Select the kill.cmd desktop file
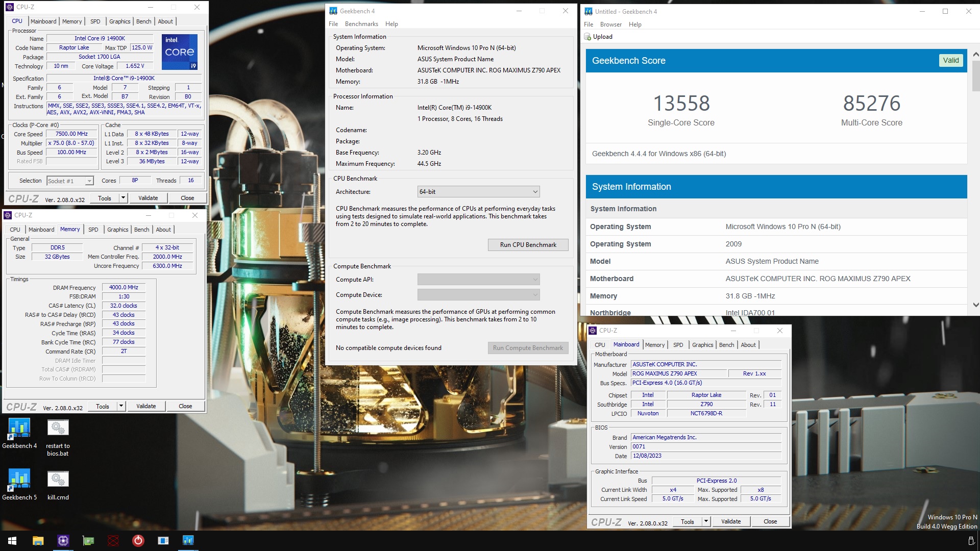The height and width of the screenshot is (551, 980). point(58,485)
